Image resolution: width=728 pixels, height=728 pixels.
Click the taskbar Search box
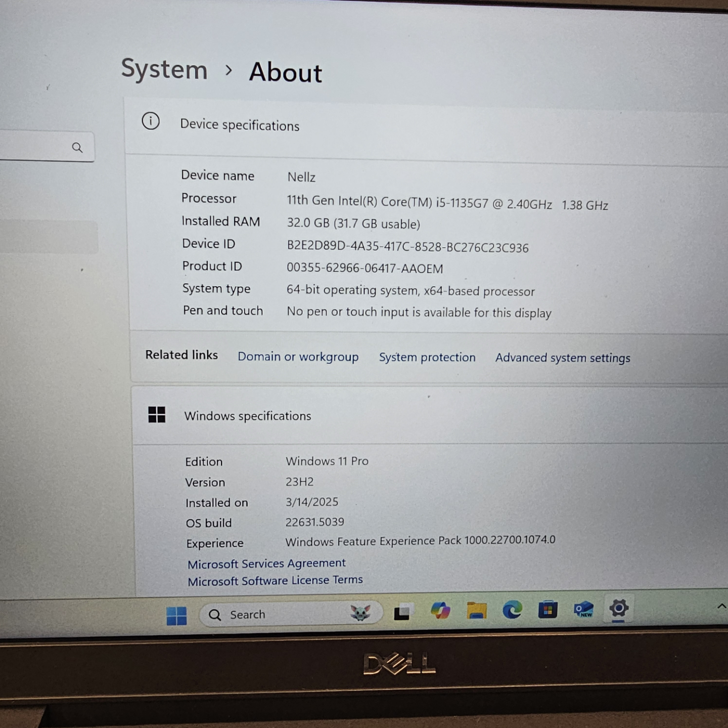click(291, 614)
